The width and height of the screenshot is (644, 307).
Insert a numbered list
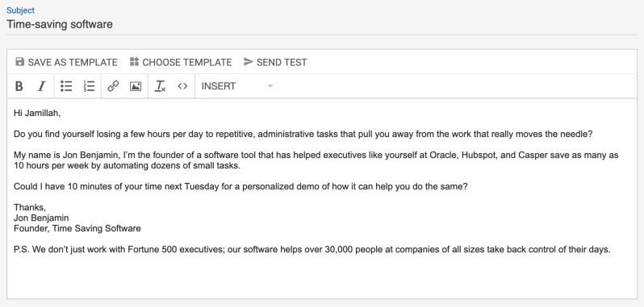click(x=89, y=86)
